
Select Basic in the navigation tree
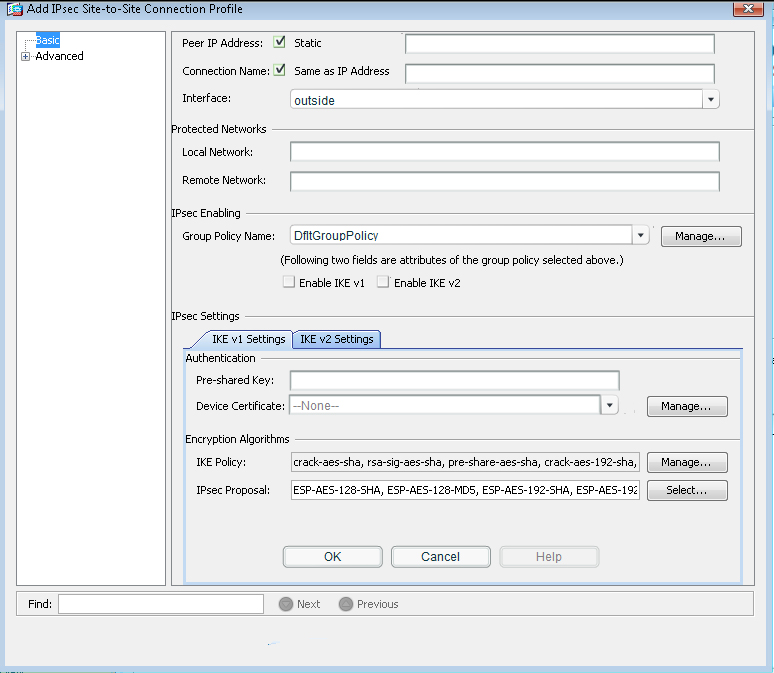click(49, 41)
